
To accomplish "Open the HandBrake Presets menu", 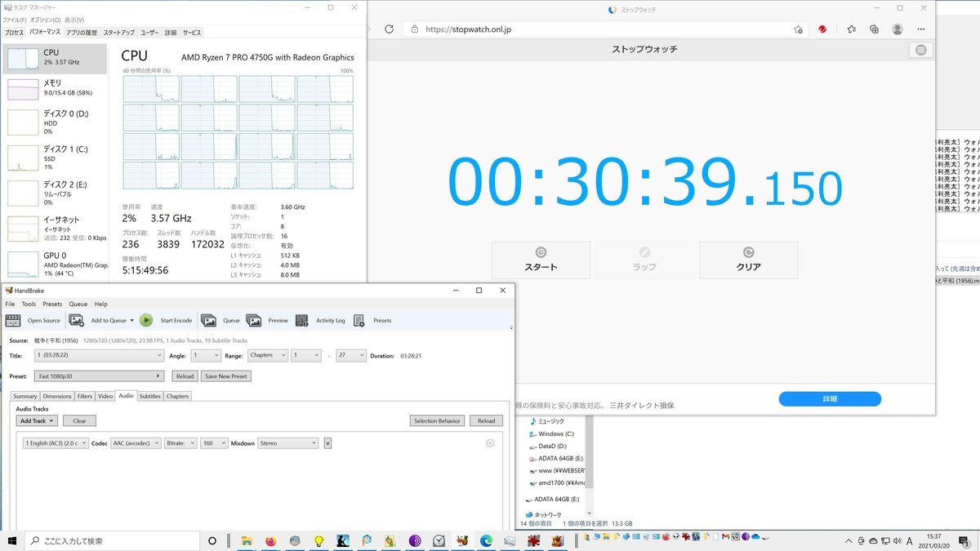I will click(52, 304).
